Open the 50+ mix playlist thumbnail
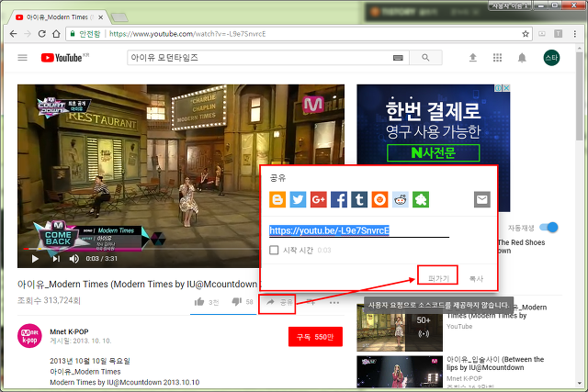The image size is (588, 392). (400, 327)
